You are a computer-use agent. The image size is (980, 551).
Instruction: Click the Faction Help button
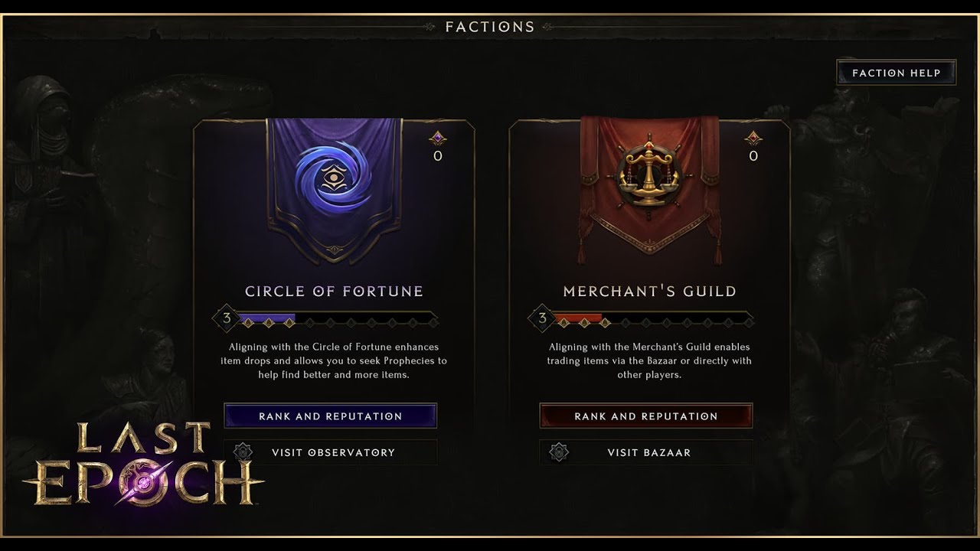896,73
